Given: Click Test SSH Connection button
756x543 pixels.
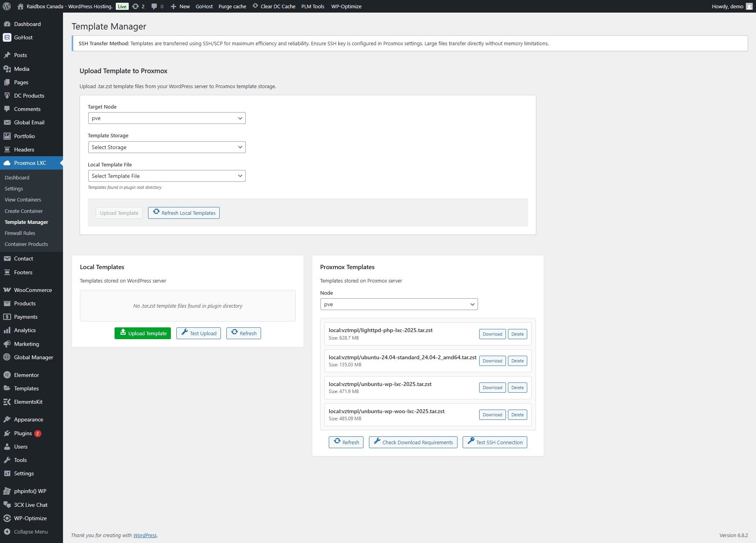Looking at the screenshot, I should 495,442.
